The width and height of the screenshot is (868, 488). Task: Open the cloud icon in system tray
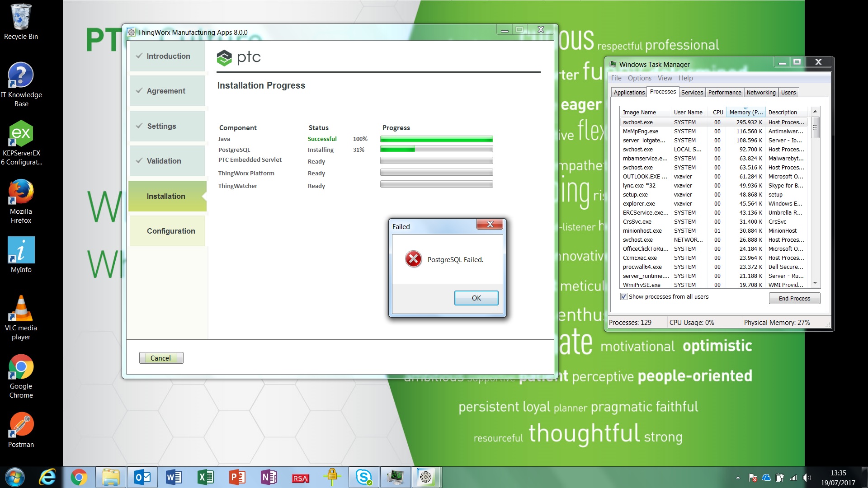point(766,478)
